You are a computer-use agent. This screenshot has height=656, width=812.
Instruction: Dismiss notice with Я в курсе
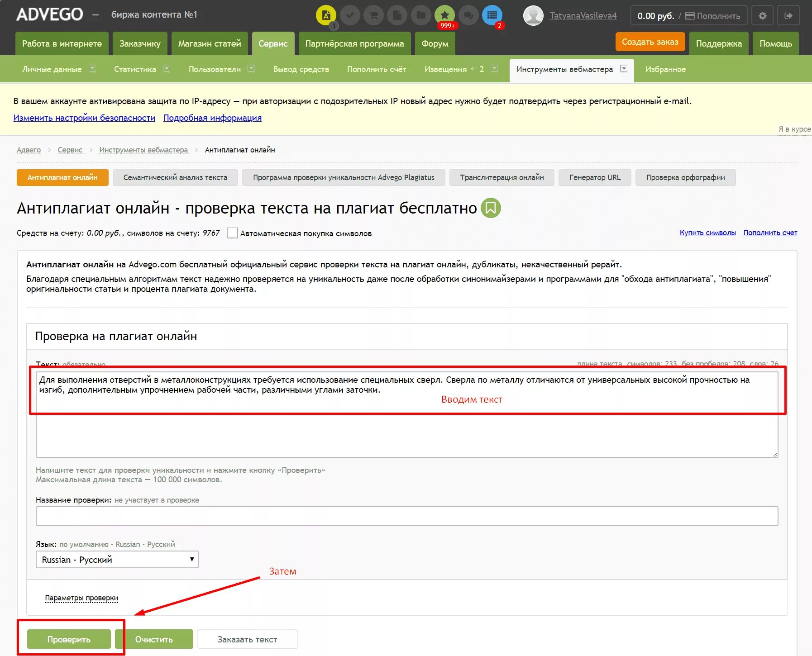point(794,129)
